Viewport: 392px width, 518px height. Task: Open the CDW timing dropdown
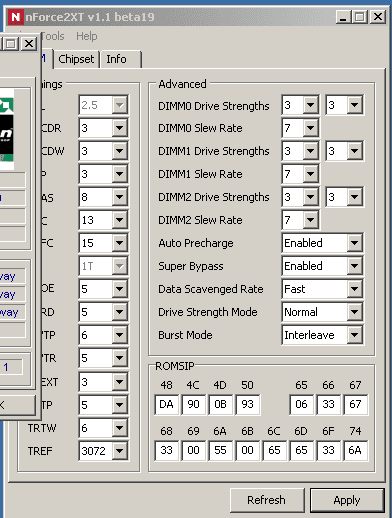[103, 151]
